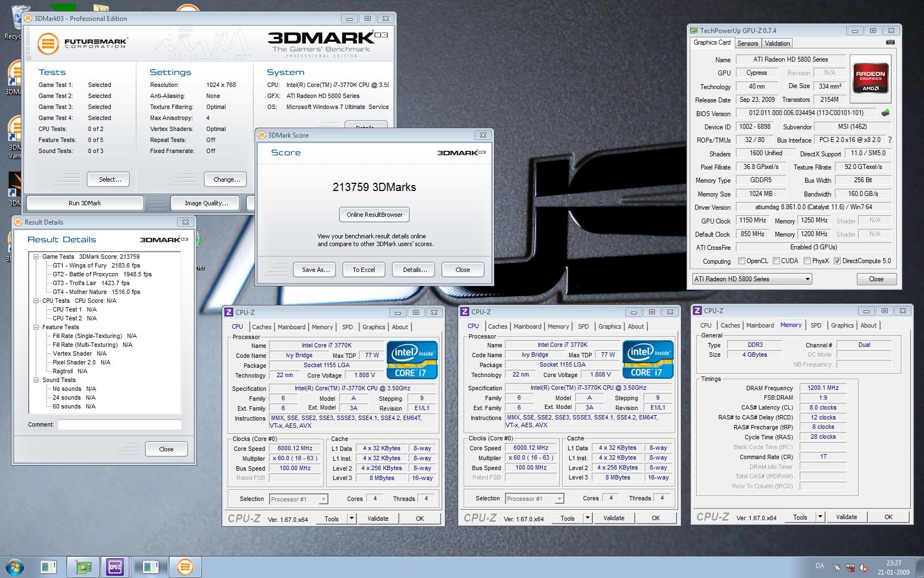The width and height of the screenshot is (924, 578).
Task: Click the muted volume tray icon
Action: pyautogui.click(x=864, y=568)
